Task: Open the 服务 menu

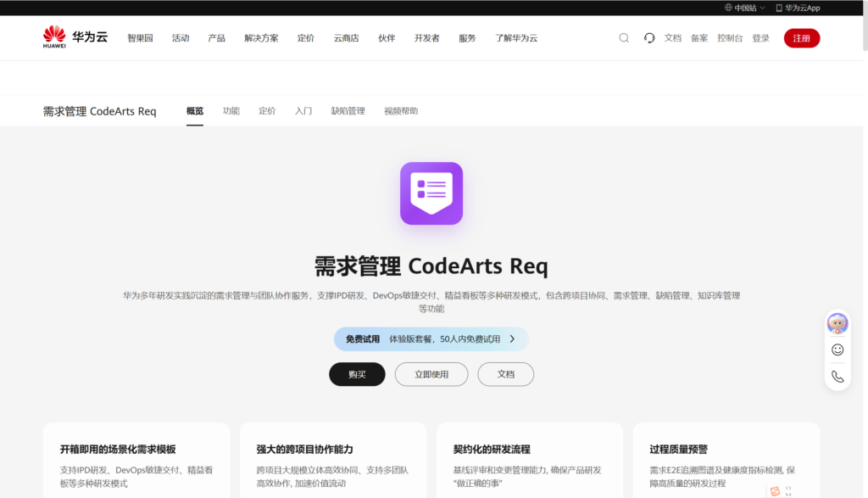Action: pos(467,38)
